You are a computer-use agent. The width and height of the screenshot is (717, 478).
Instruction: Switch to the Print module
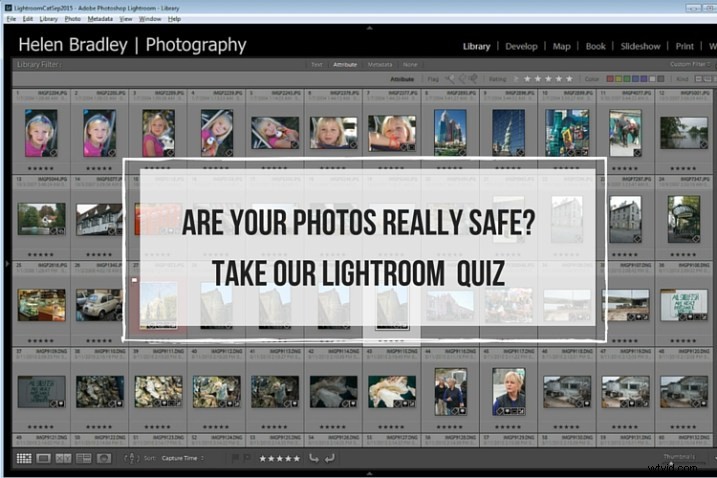(685, 46)
